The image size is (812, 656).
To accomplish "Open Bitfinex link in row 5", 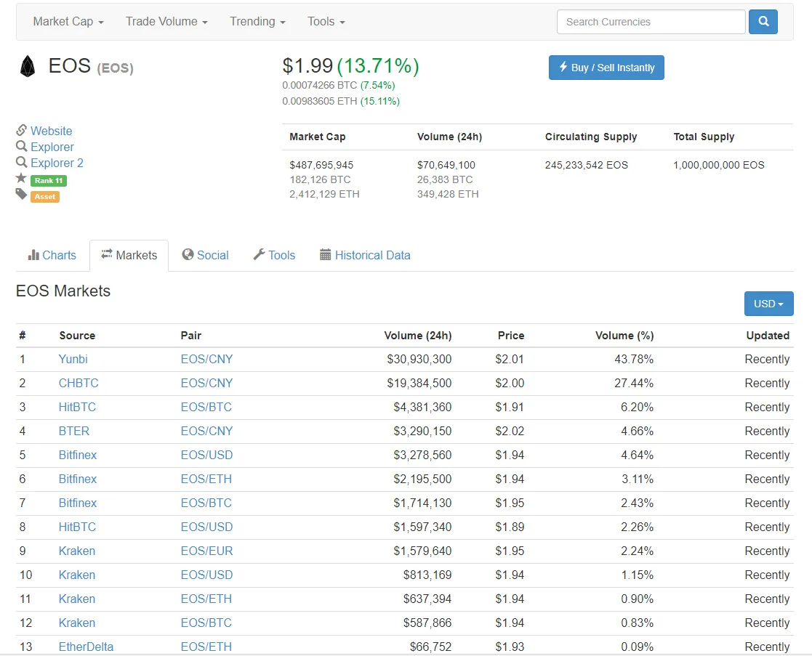I will click(78, 455).
